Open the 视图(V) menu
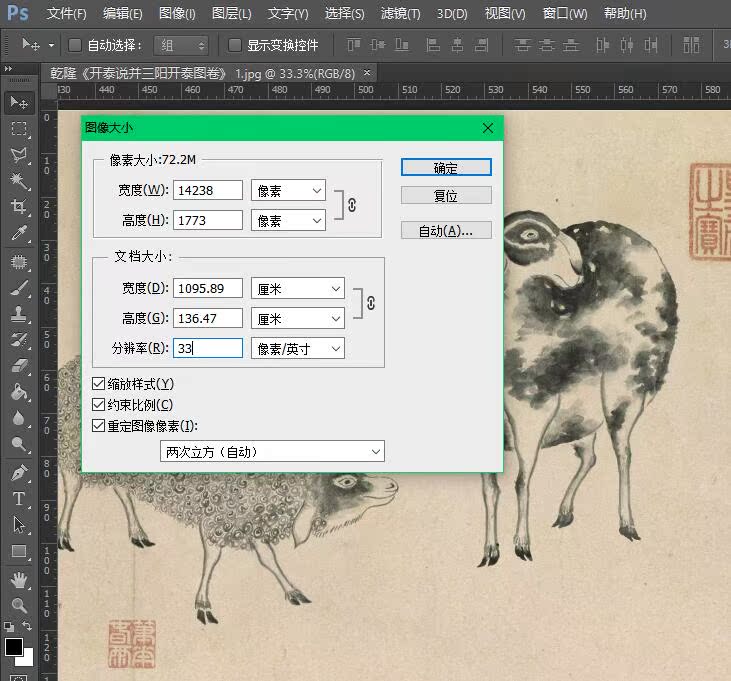Image resolution: width=731 pixels, height=681 pixels. [x=505, y=14]
